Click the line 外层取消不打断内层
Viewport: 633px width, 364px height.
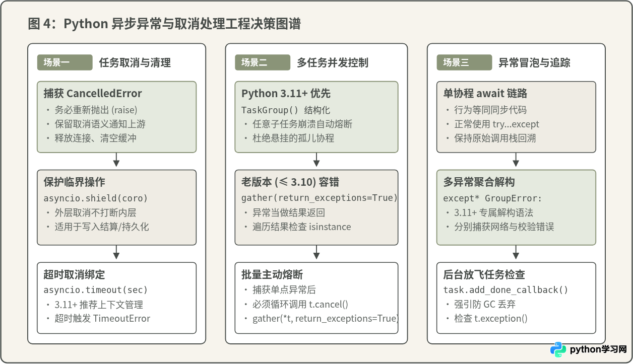(96, 212)
